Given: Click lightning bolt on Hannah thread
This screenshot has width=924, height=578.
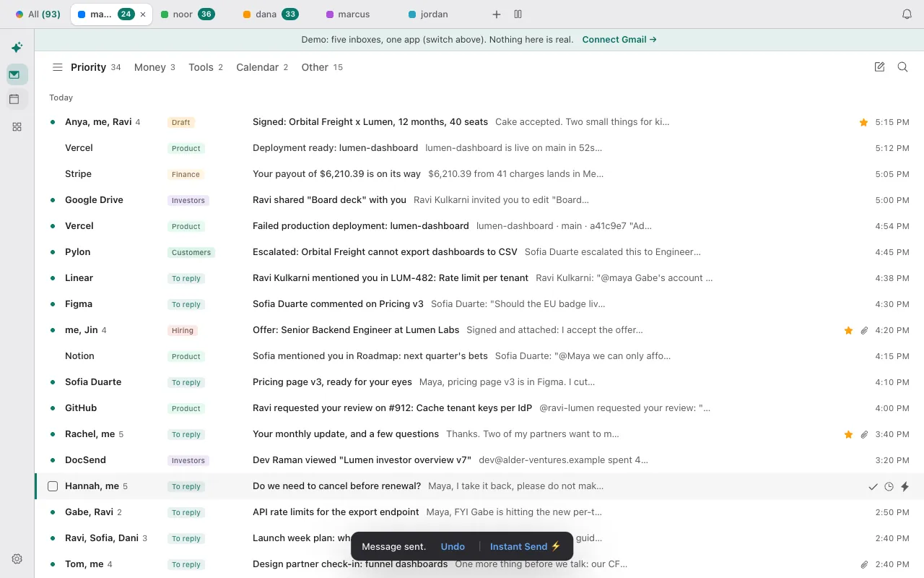Looking at the screenshot, I should (x=905, y=487).
